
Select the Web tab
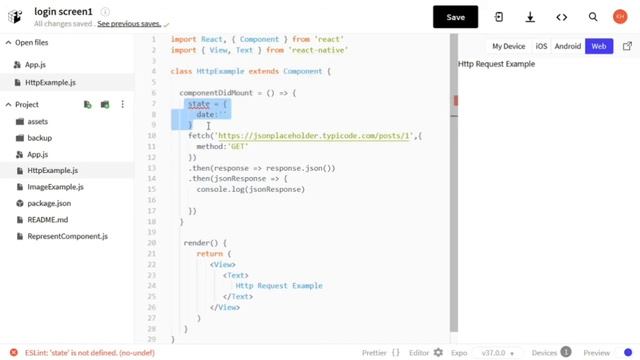pos(599,46)
